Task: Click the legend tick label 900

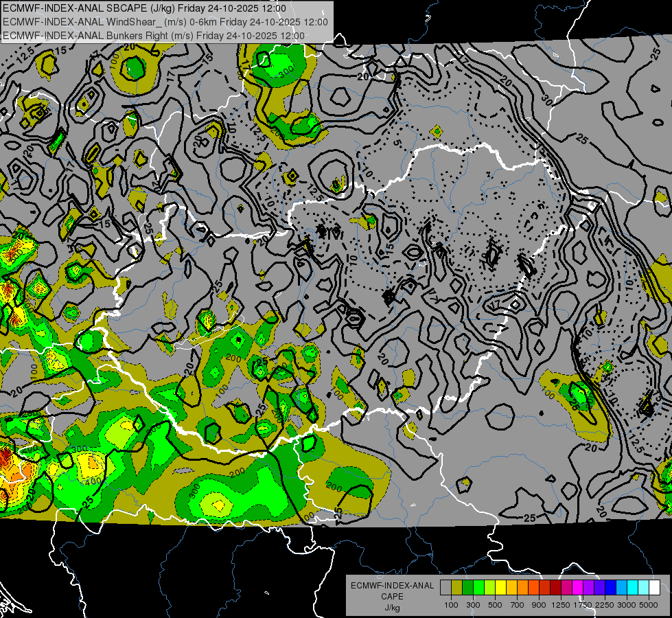Action: (539, 605)
